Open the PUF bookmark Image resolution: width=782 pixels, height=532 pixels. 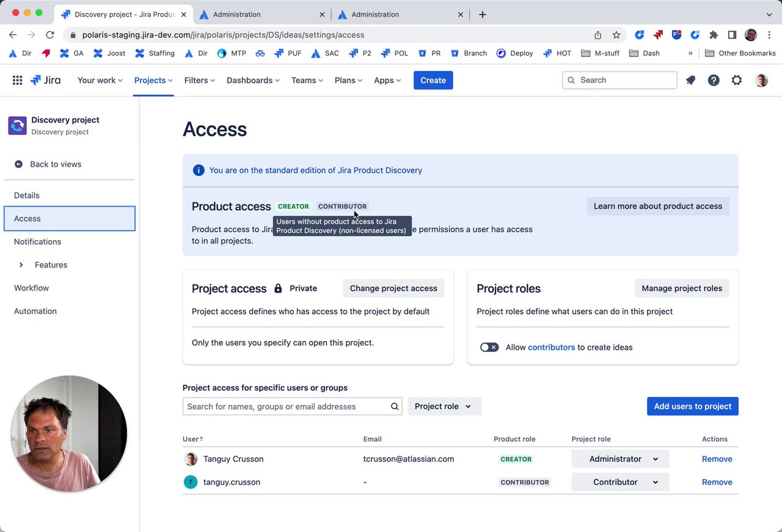(288, 53)
